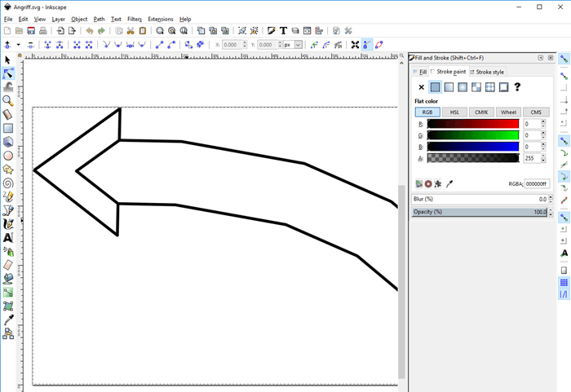This screenshot has height=392, width=571.
Task: Select the Dropper color picker tool
Action: (8, 320)
